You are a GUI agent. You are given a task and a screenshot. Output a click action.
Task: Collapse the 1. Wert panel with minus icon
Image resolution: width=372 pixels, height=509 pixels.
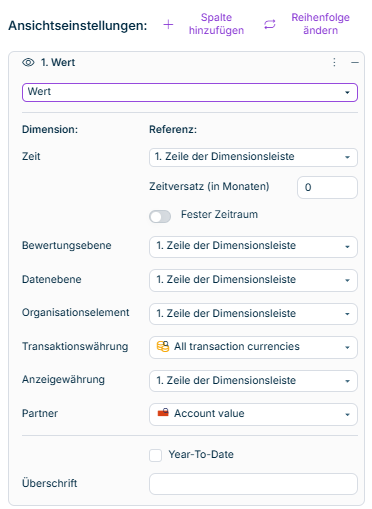355,62
